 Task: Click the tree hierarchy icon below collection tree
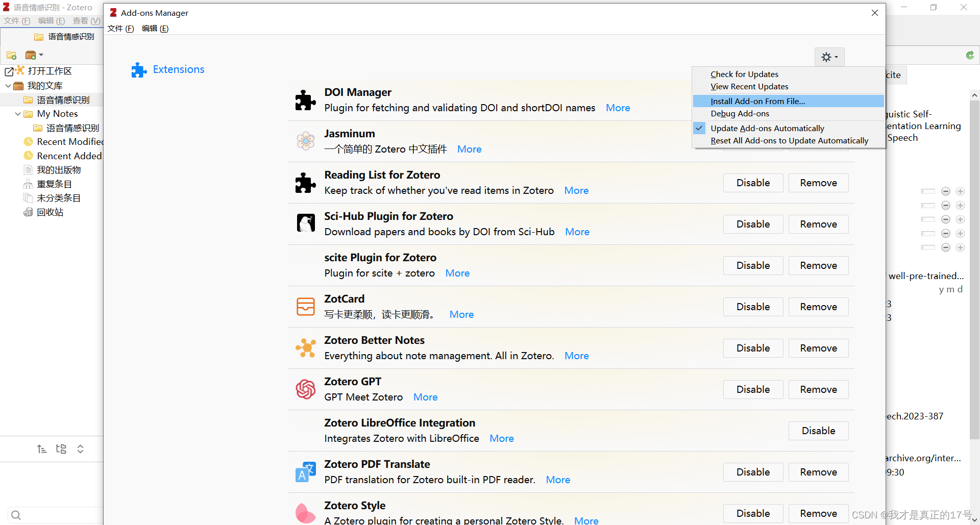61,449
